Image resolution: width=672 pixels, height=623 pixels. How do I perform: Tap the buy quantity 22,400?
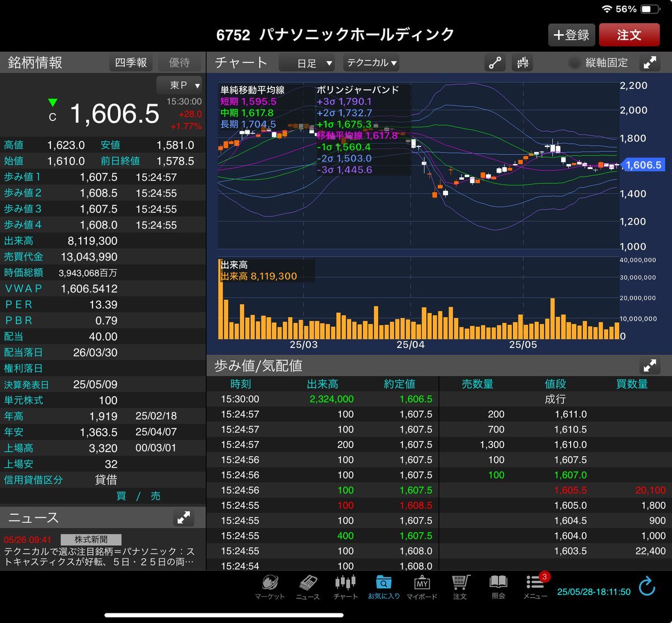[651, 551]
